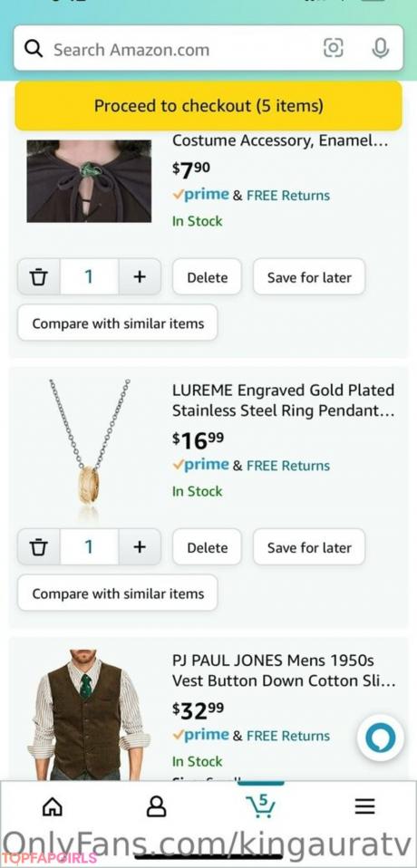Click Proceed to checkout (5 items)

pyautogui.click(x=208, y=106)
